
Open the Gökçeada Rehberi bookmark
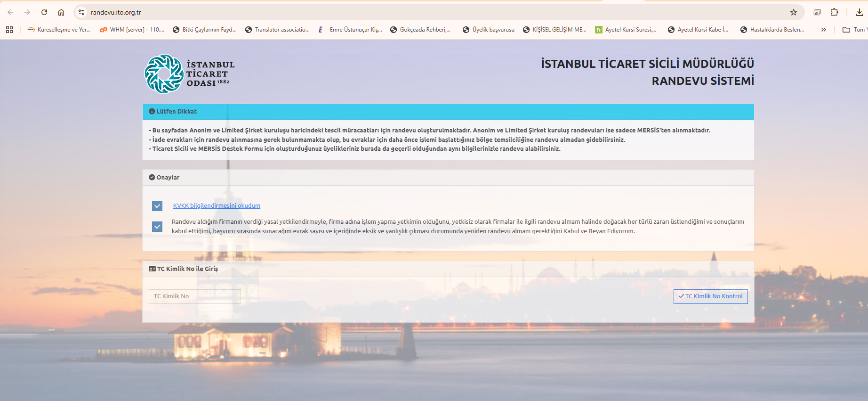pyautogui.click(x=420, y=30)
